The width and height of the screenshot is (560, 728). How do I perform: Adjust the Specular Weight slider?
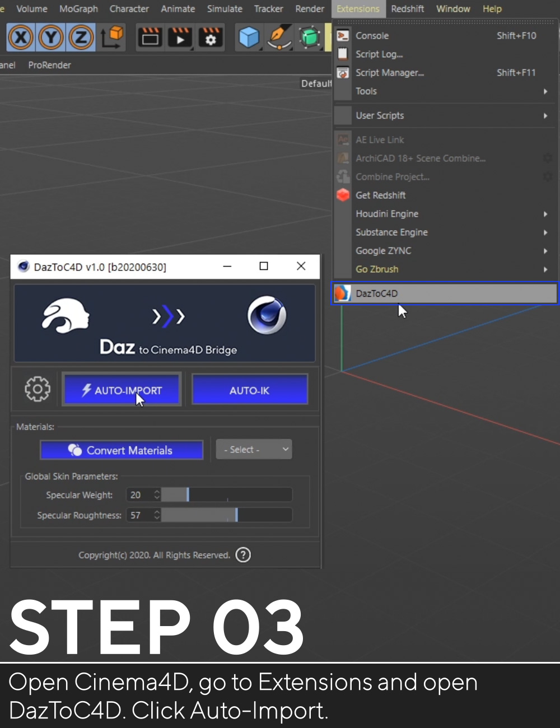(x=227, y=494)
